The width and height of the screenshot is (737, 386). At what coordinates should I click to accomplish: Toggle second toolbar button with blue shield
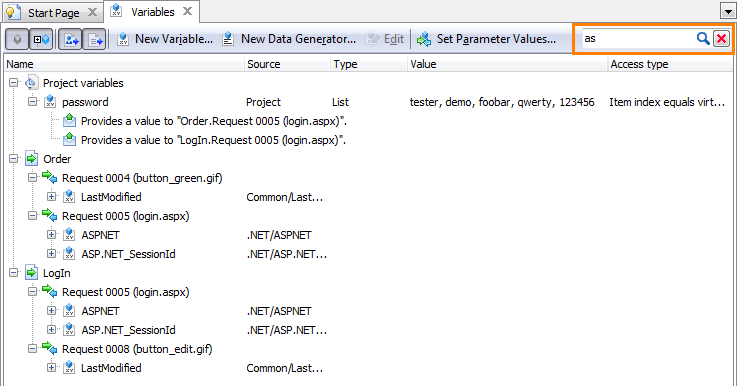pos(41,39)
